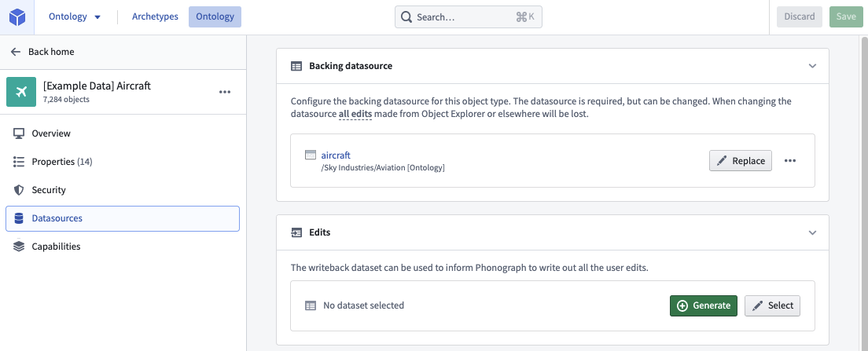The height and width of the screenshot is (351, 868).
Task: Click the 'Backing datasource' heading
Action: pos(351,66)
